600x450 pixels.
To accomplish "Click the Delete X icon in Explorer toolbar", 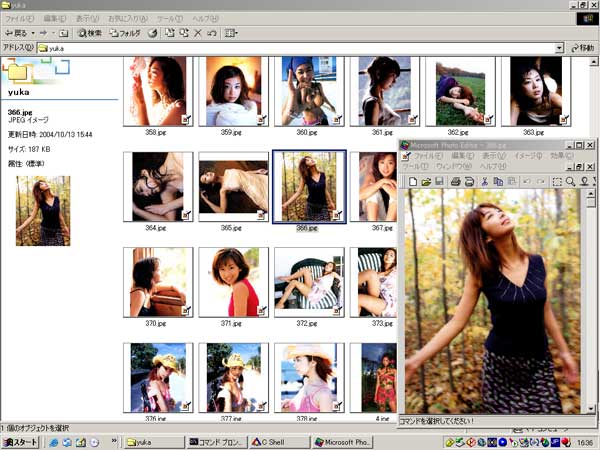I will (x=198, y=33).
